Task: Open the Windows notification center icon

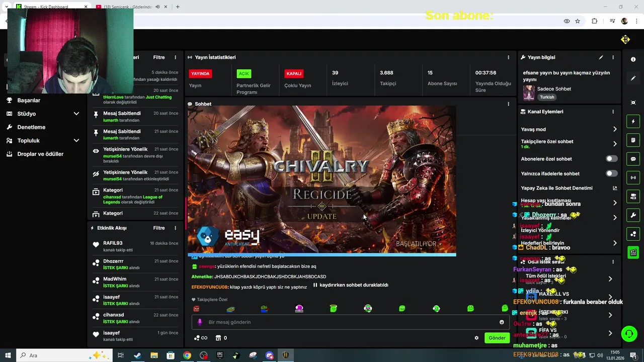Action: click(633, 355)
